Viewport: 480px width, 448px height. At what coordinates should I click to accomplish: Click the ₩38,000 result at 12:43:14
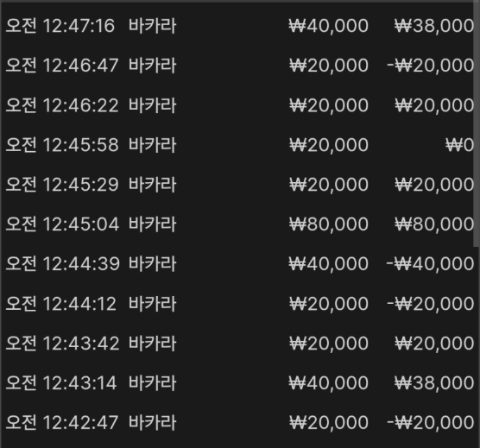point(434,383)
